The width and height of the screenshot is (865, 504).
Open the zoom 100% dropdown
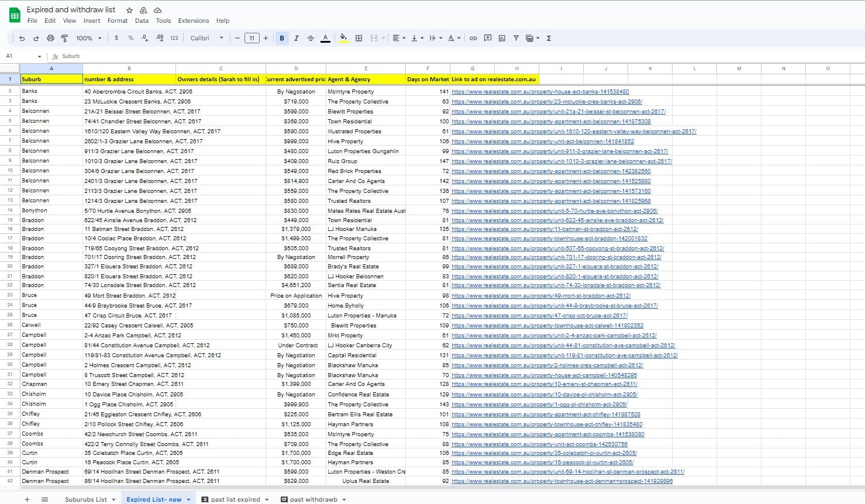pyautogui.click(x=89, y=38)
